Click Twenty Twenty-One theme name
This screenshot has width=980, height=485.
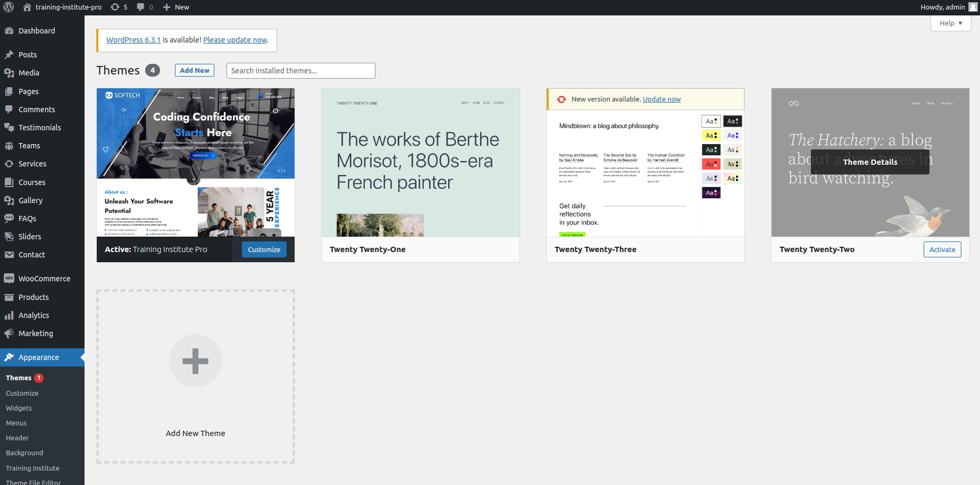click(367, 249)
